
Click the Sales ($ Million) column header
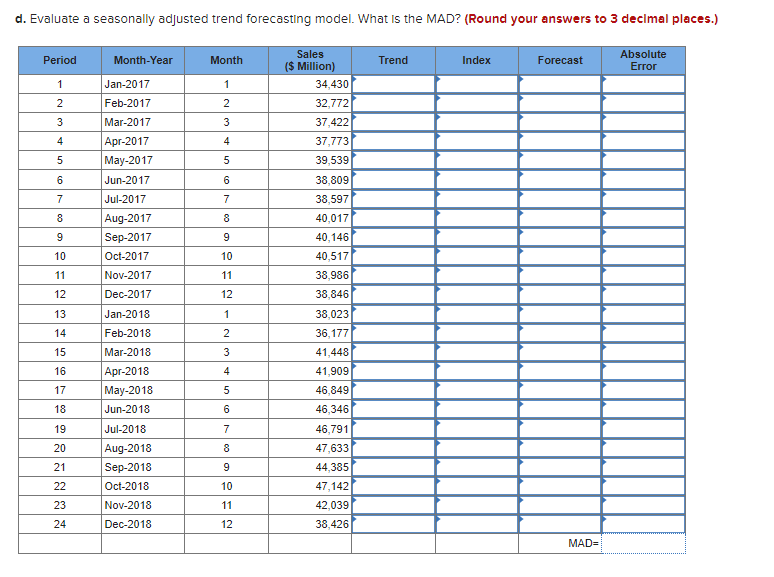coord(310,60)
